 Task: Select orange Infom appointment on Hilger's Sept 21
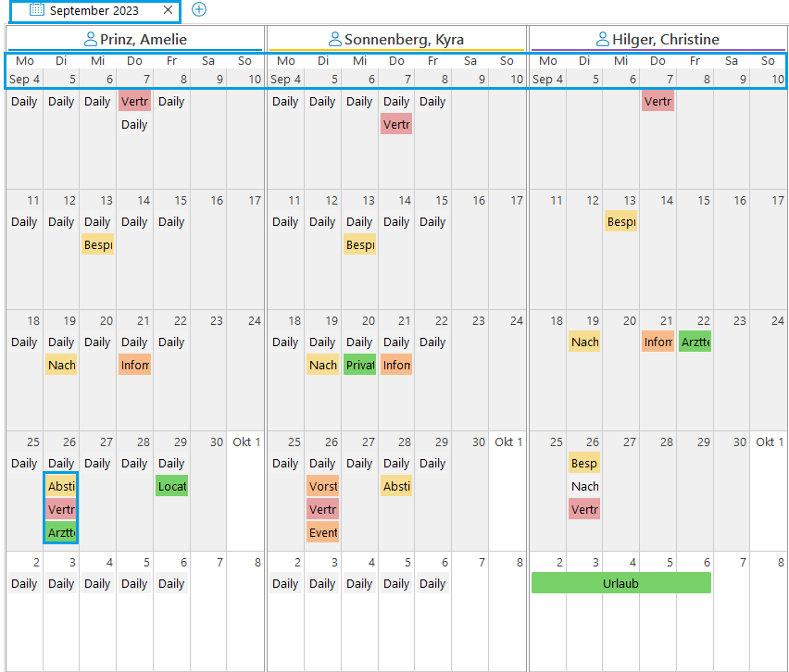click(657, 342)
